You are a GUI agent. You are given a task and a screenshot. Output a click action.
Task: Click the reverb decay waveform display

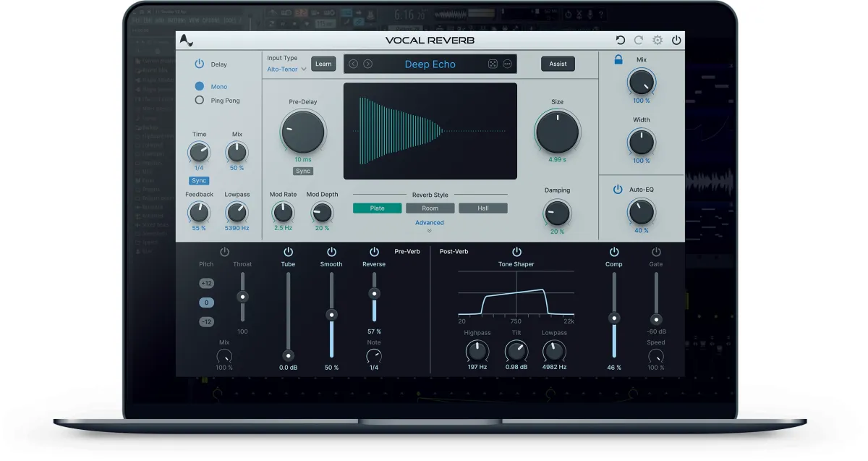pos(430,131)
